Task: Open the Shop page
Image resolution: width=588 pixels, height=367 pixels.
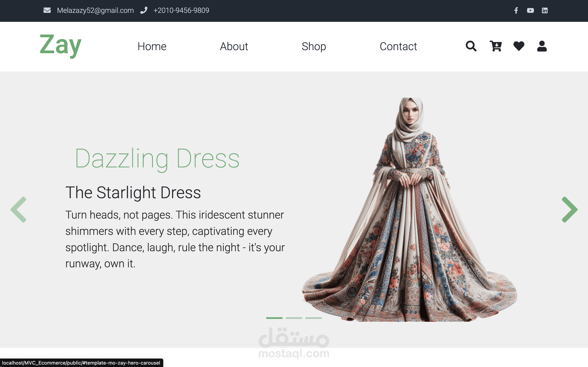Action: [x=314, y=46]
